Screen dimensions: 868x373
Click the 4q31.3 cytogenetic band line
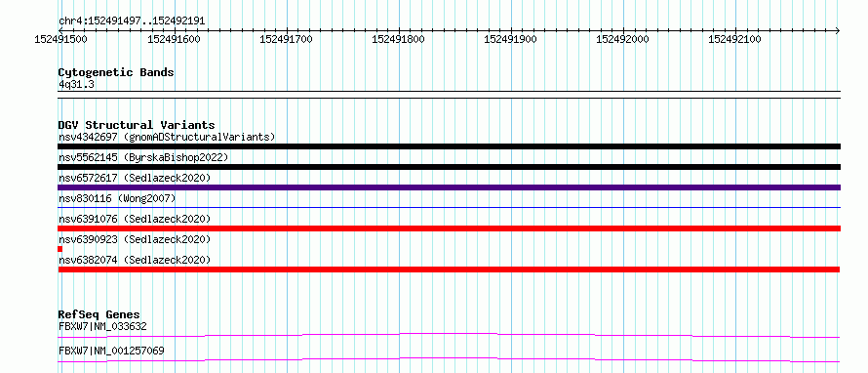pyautogui.click(x=449, y=95)
